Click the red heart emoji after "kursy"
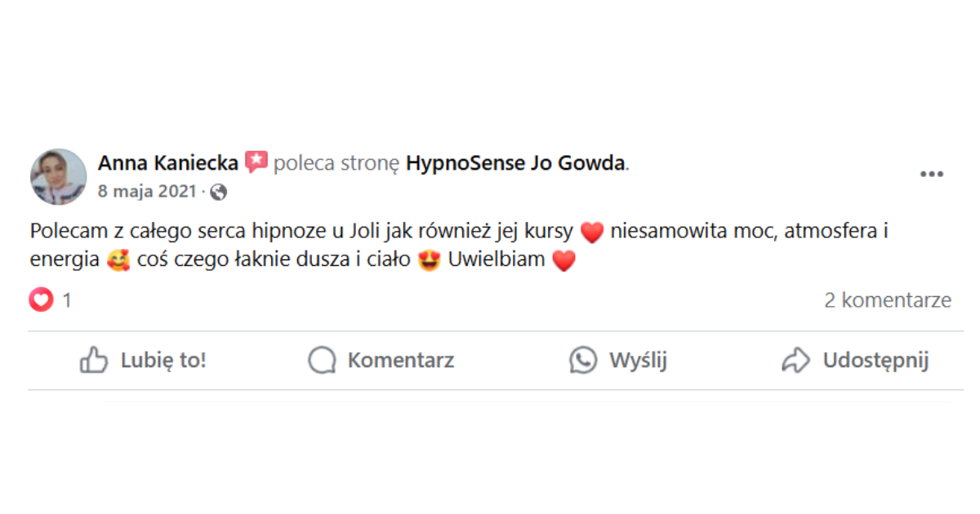 tap(591, 232)
